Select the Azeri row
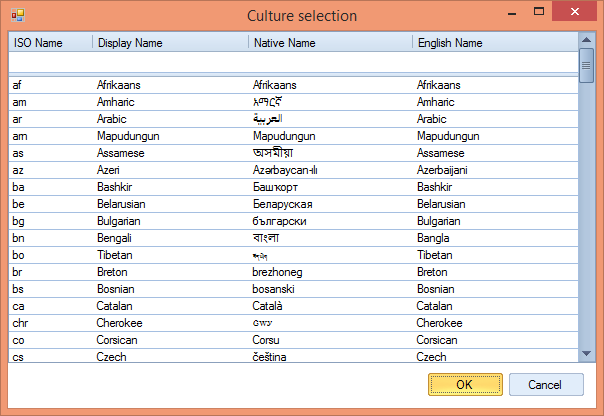This screenshot has height=416, width=604. click(x=294, y=170)
